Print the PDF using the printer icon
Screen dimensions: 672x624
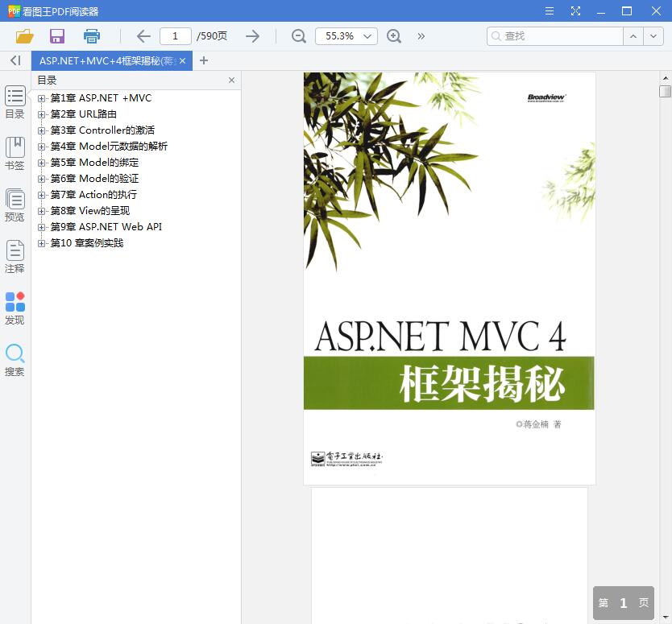point(92,36)
